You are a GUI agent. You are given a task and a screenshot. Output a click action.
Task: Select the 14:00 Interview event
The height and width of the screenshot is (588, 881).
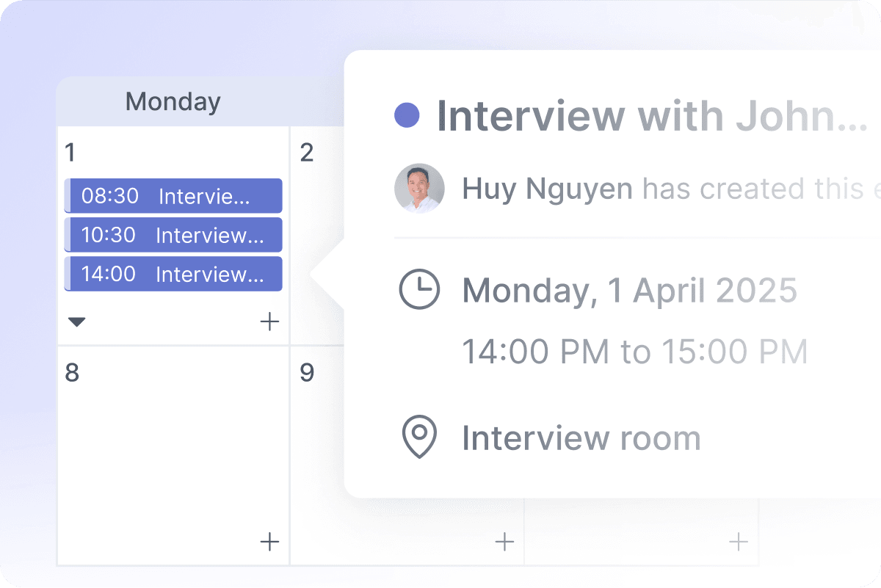pyautogui.click(x=173, y=275)
